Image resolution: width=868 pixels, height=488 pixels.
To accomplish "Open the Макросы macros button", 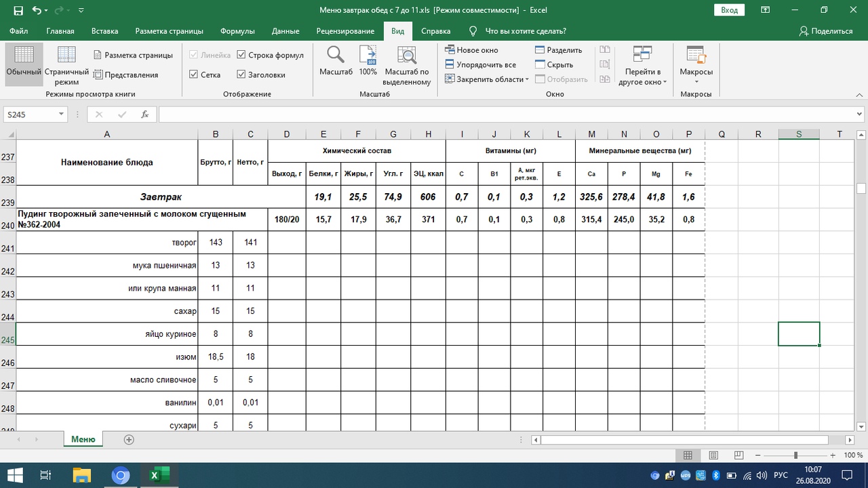I will 696,65.
